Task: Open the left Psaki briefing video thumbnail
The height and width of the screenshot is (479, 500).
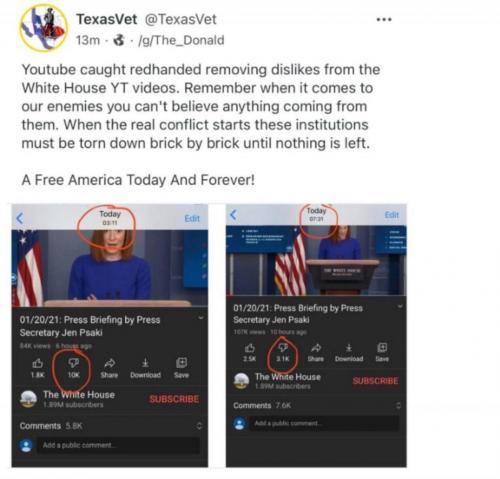Action: click(110, 268)
